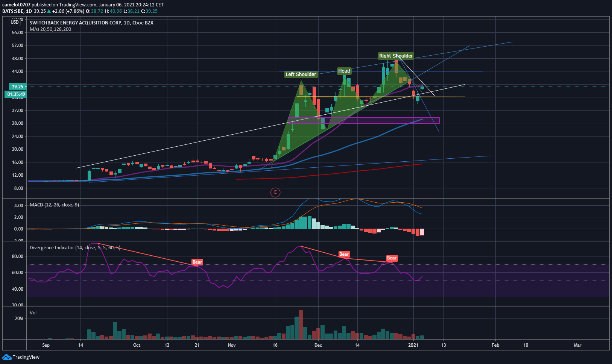Click the USD currency button
Viewport: 612px width, 364px height.
click(15, 22)
